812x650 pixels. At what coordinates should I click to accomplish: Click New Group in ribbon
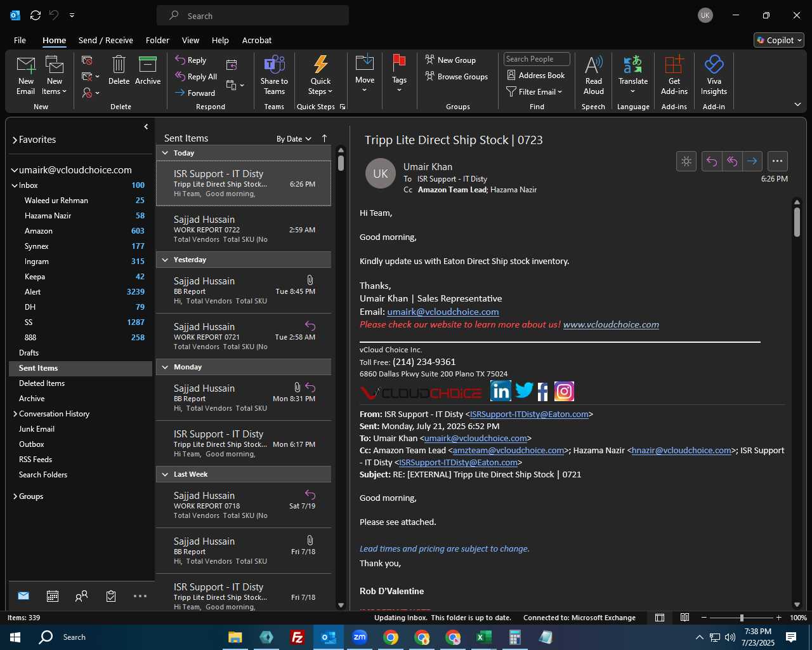tap(450, 60)
